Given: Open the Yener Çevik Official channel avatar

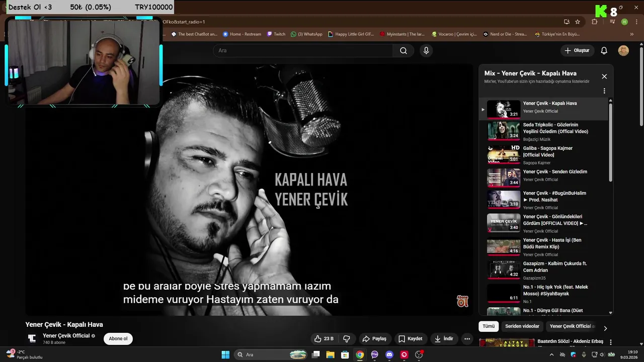Looking at the screenshot, I should click(x=32, y=338).
